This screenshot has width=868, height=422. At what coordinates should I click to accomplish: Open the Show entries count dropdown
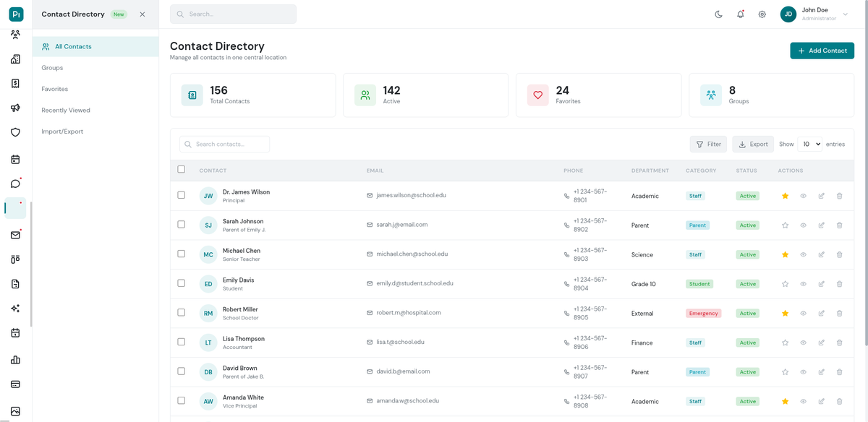[x=810, y=144]
